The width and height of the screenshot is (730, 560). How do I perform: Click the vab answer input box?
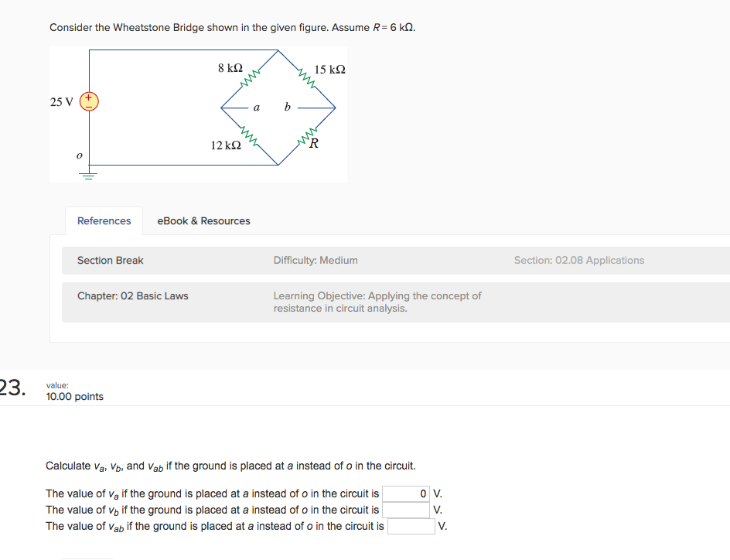pos(411,526)
